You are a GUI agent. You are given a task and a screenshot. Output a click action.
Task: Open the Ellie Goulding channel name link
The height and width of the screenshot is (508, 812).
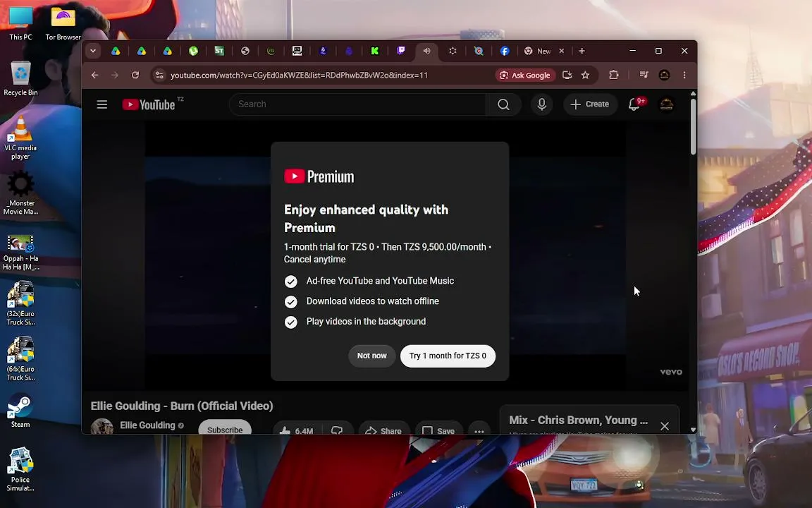(x=147, y=425)
